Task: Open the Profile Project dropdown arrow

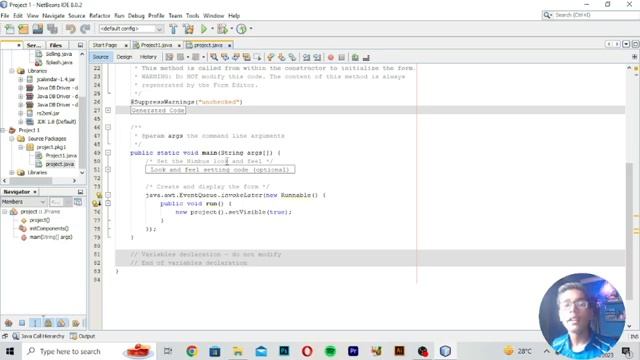Action: click(x=251, y=29)
